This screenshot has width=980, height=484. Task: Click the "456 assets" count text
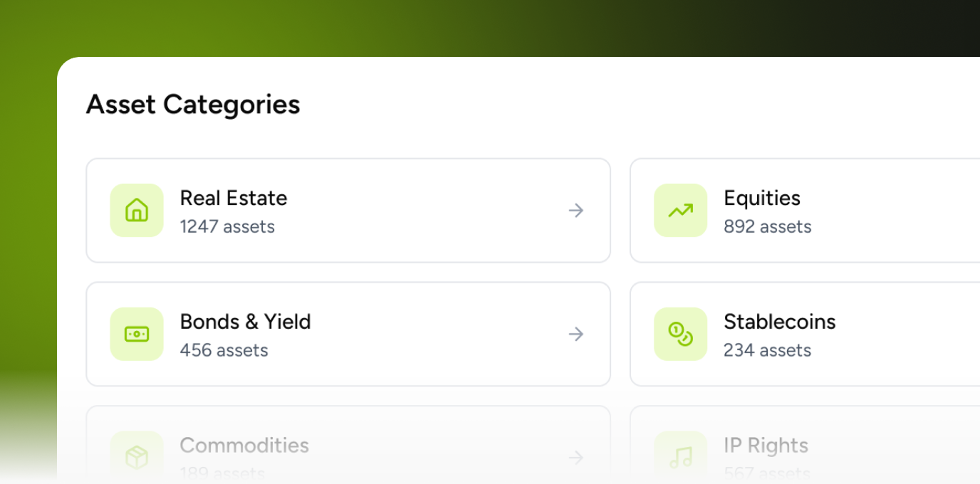(224, 350)
